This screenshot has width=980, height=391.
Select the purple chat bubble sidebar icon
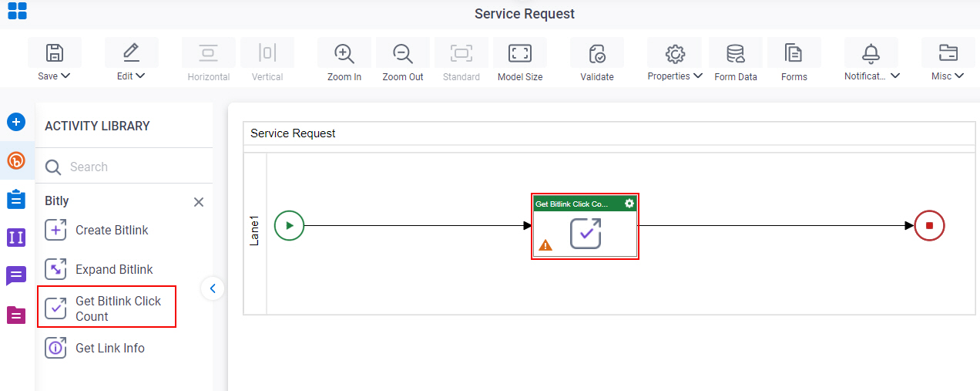[x=16, y=275]
